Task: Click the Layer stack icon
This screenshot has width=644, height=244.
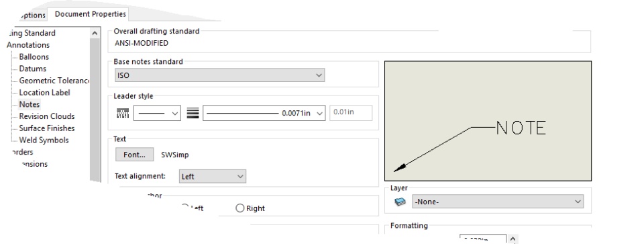Action: [400, 202]
